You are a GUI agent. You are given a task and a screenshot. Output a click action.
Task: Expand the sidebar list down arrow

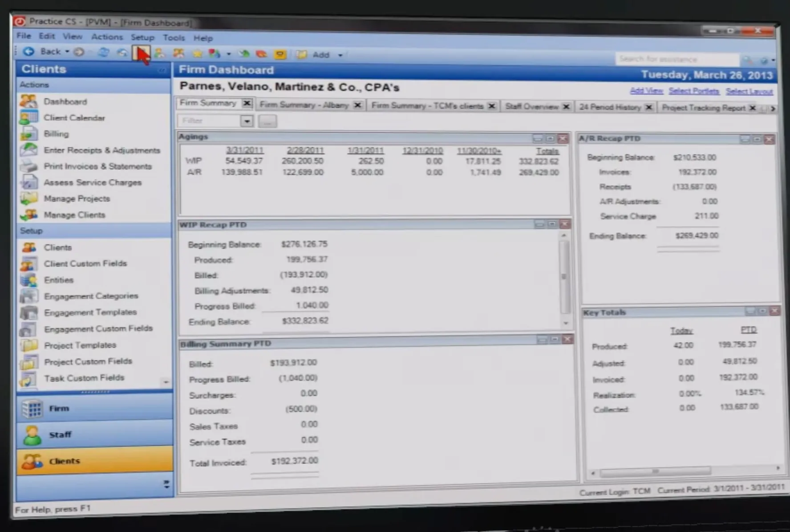pyautogui.click(x=166, y=382)
